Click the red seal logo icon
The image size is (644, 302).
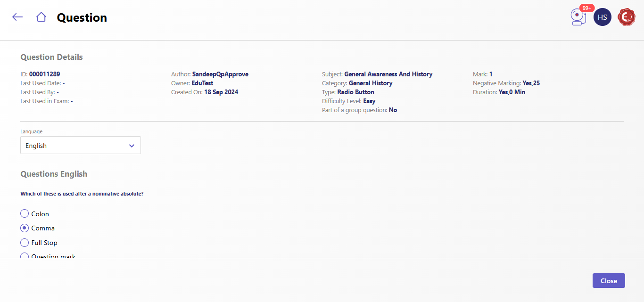click(x=626, y=17)
